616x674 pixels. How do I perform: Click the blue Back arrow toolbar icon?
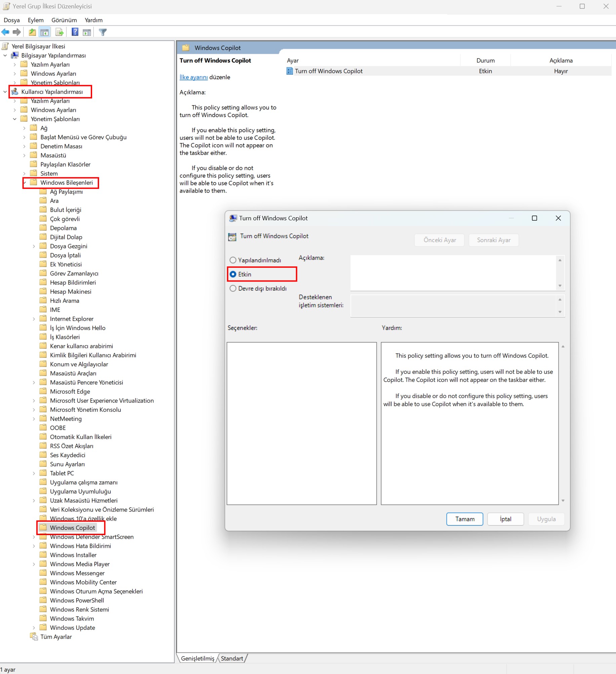(5, 32)
